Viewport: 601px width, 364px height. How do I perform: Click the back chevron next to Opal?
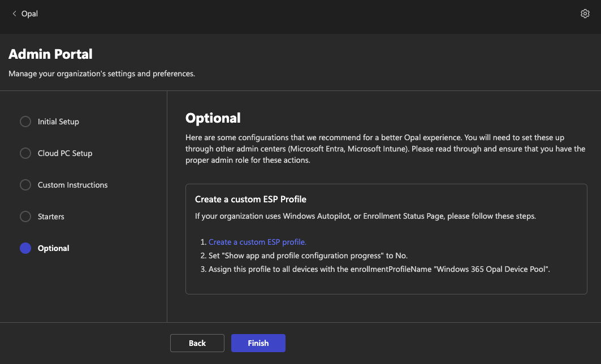click(x=14, y=14)
